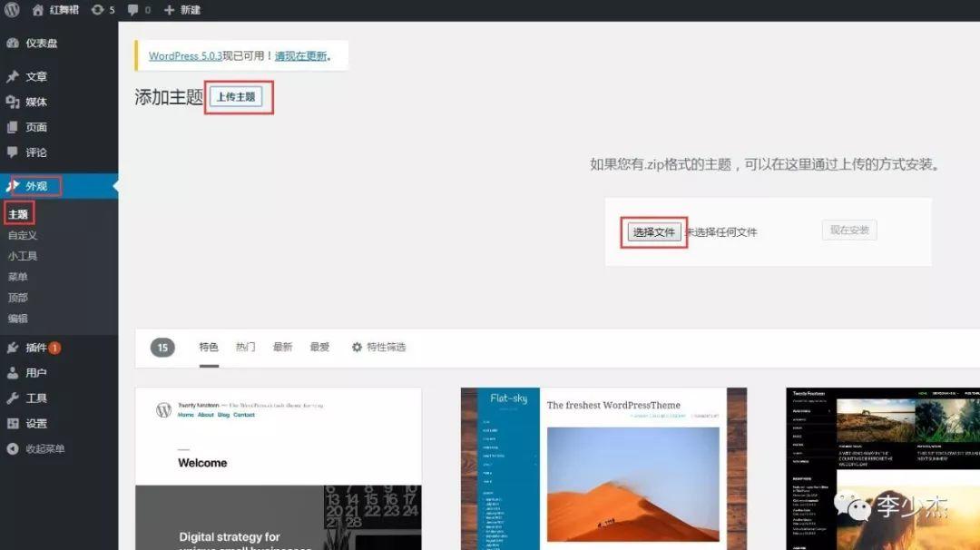The image size is (980, 550).
Task: Switch to the 特色 tab
Action: pyautogui.click(x=209, y=347)
